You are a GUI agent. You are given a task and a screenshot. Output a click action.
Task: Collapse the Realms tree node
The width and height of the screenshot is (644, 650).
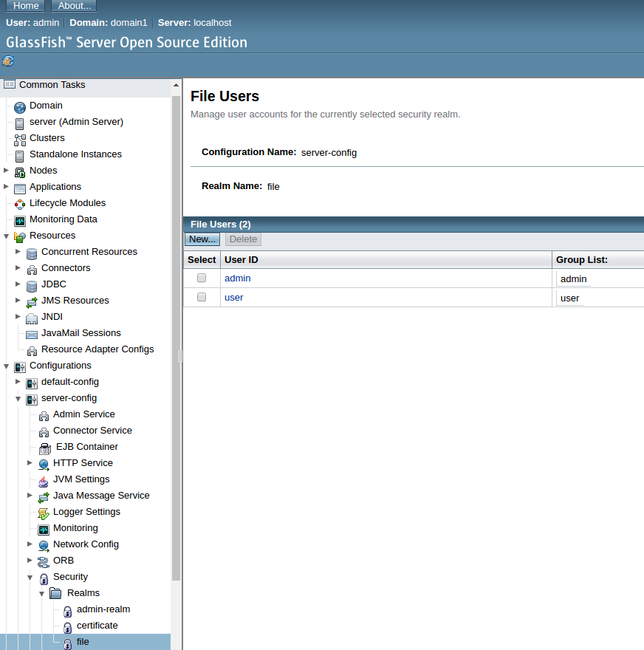tap(41, 594)
